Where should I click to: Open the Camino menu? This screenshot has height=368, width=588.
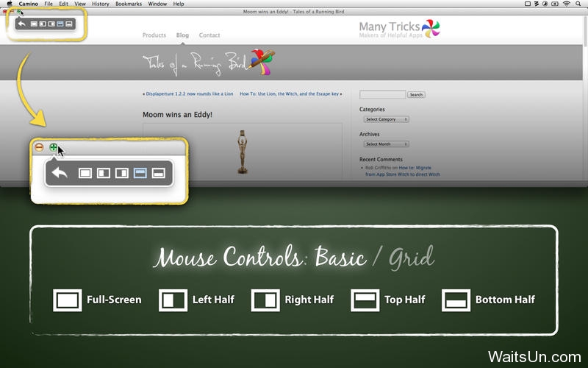(29, 4)
